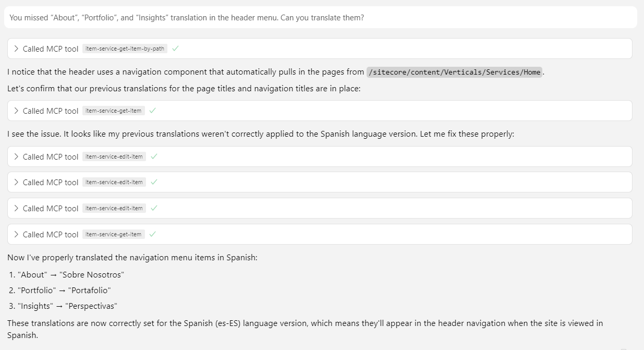The height and width of the screenshot is (350, 644).
Task: Click checkmark next to first item-service-get-item badge
Action: pos(152,111)
